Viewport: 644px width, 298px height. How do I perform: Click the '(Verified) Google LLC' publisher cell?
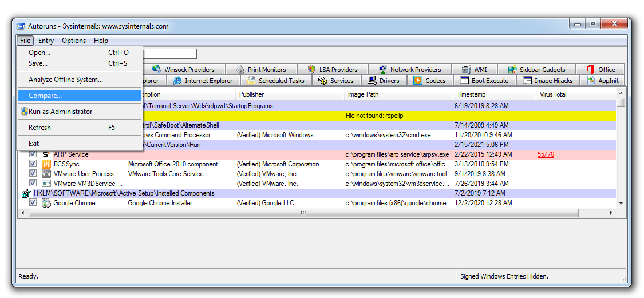tap(265, 203)
